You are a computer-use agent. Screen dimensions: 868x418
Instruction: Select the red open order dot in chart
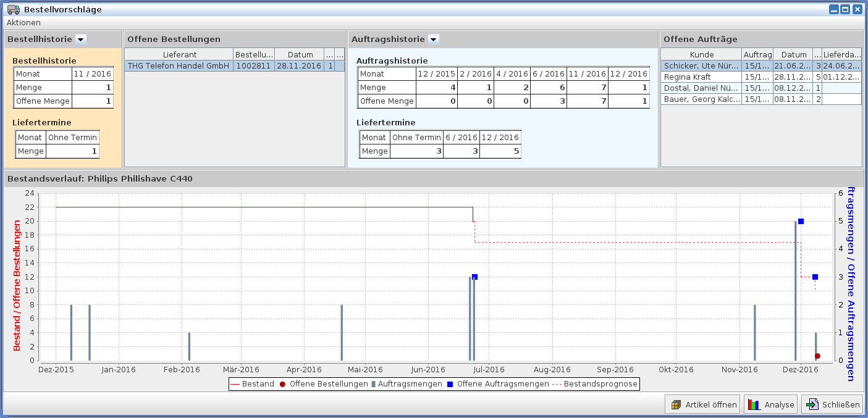point(817,356)
